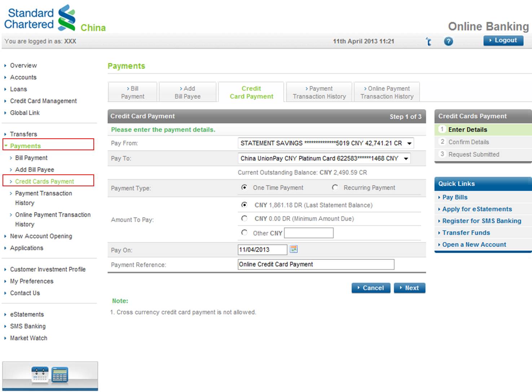Open Overview in the sidebar
This screenshot has height=392, width=532.
pyautogui.click(x=23, y=65)
